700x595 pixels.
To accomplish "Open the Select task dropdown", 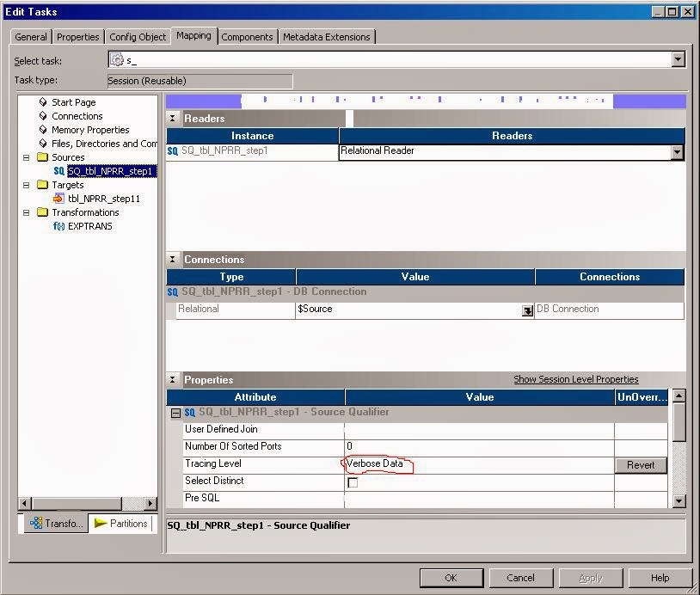I will tap(679, 59).
